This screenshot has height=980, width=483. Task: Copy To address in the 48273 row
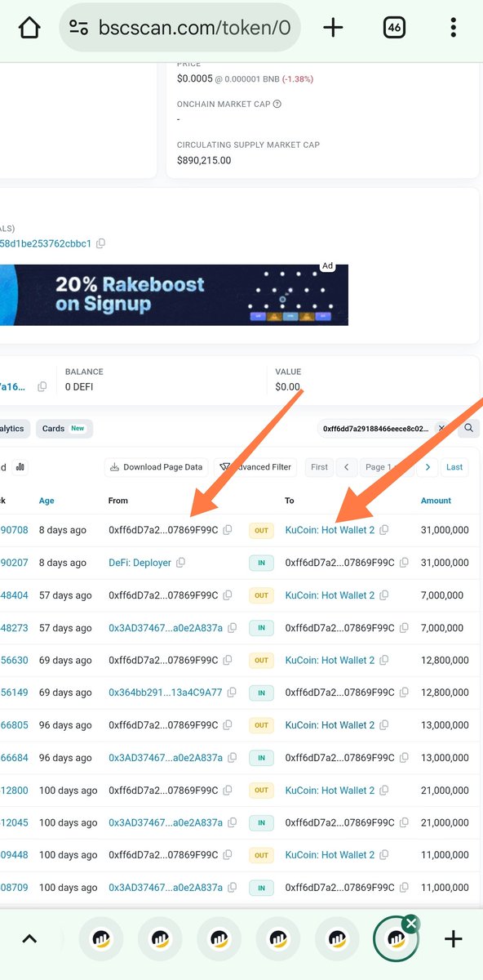coord(404,628)
